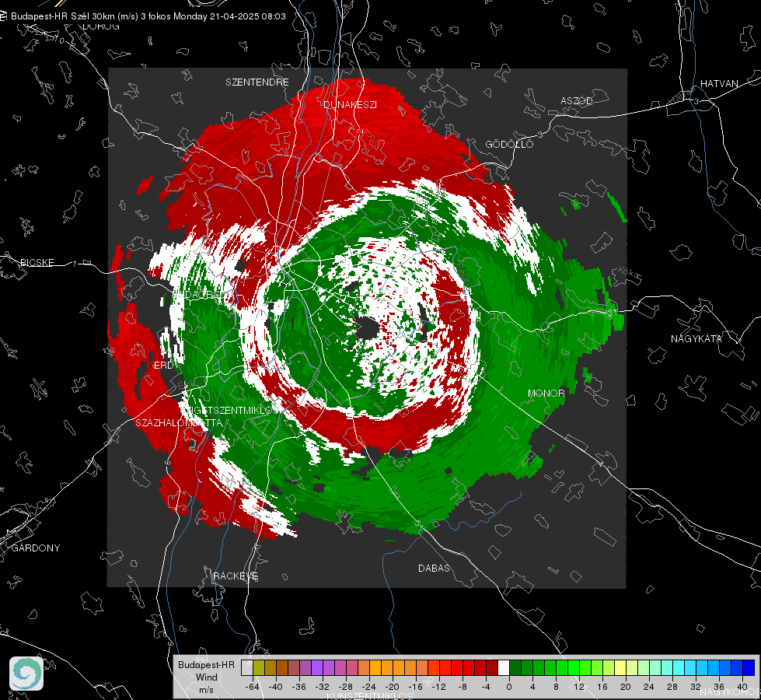Click the DABAS town label
Image resolution: width=761 pixels, height=700 pixels.
434,568
